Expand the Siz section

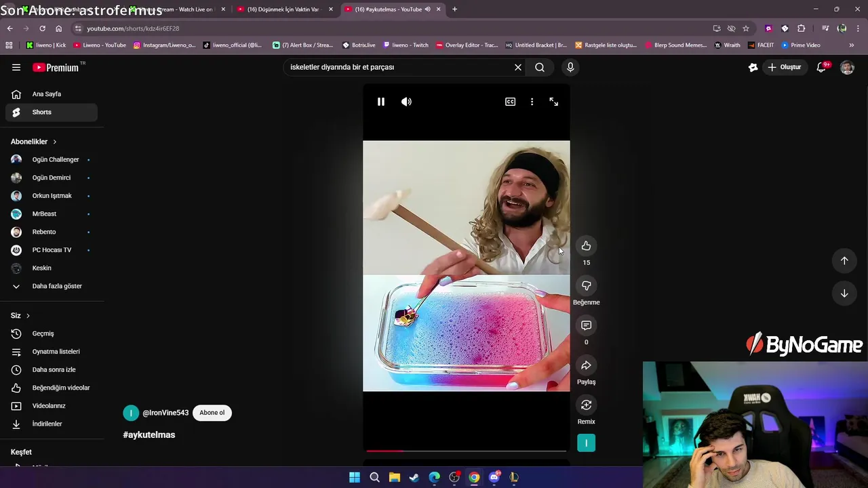(20, 316)
